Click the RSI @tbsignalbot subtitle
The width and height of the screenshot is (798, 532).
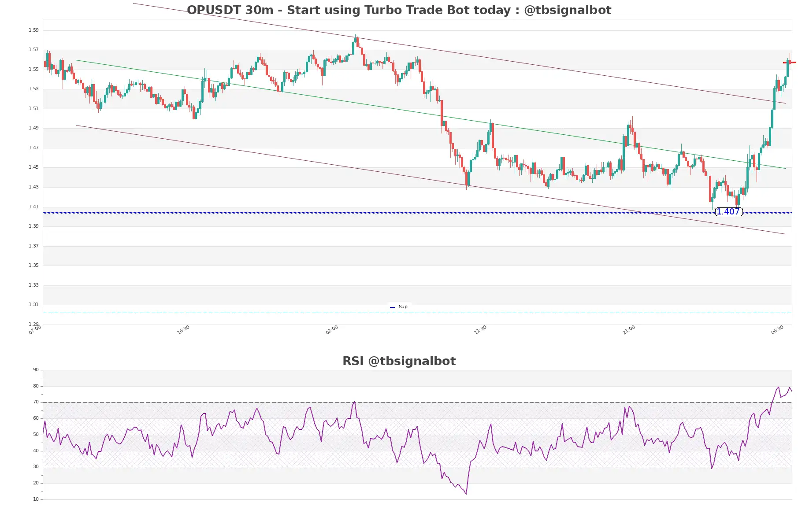pyautogui.click(x=399, y=361)
